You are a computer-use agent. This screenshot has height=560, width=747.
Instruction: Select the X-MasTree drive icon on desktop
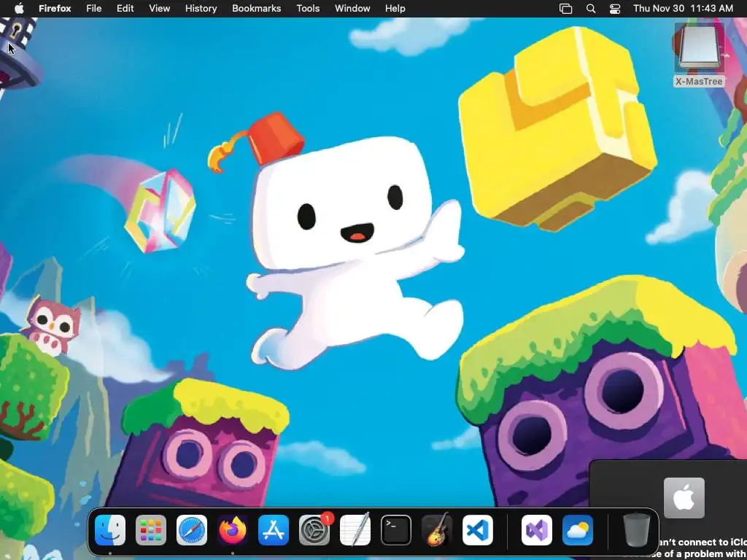(699, 49)
